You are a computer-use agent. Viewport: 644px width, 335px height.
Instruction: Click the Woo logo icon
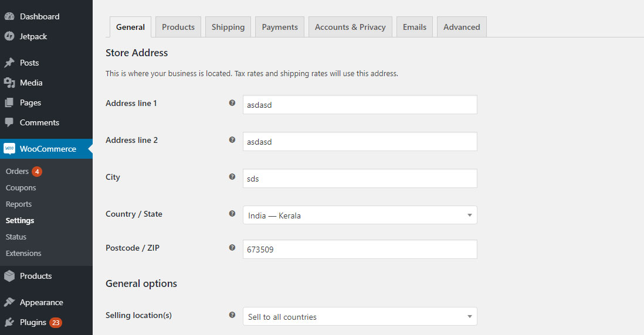9,148
